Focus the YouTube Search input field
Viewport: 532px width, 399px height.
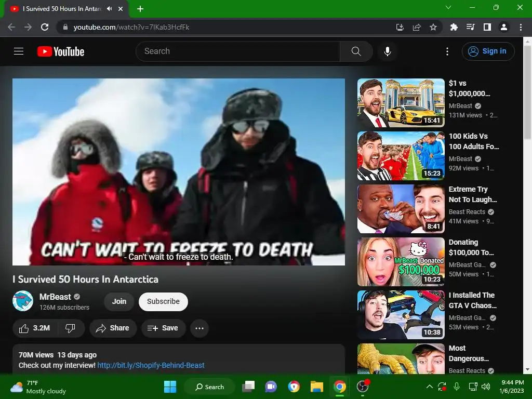(238, 51)
